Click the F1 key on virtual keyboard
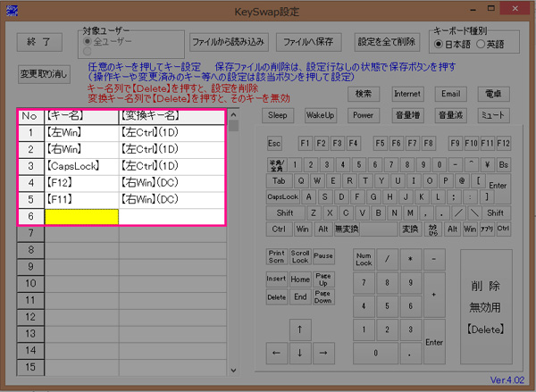Viewport: 536px width, 392px height. [305, 143]
